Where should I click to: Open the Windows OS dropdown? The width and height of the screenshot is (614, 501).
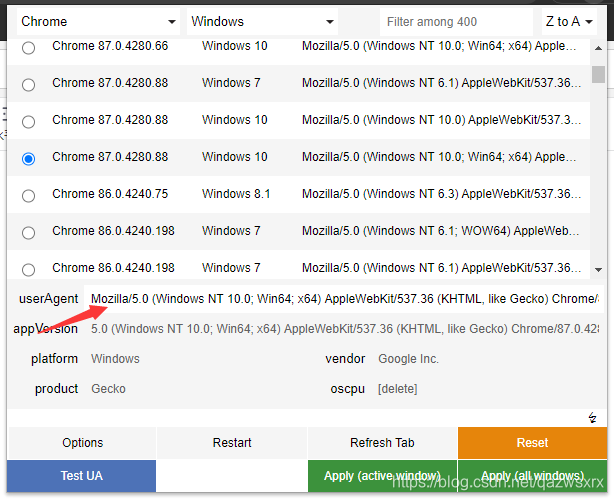pyautogui.click(x=262, y=22)
